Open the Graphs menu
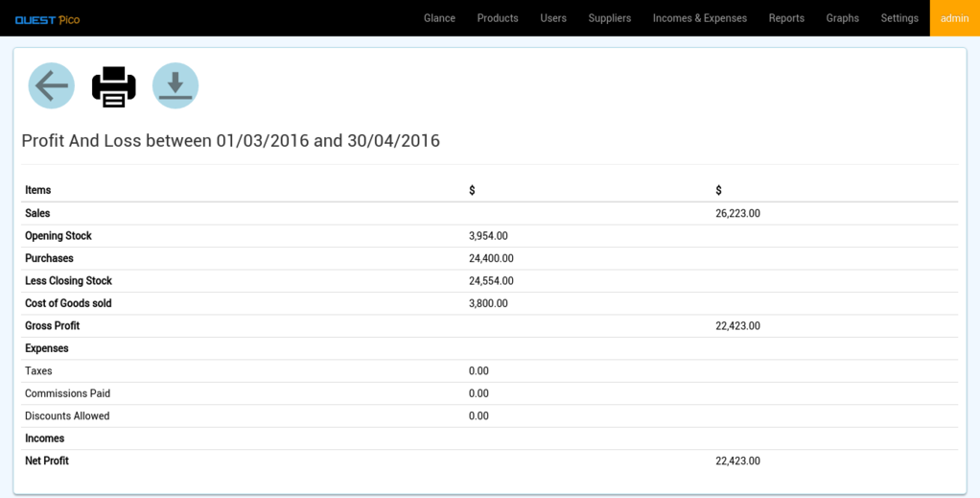 (x=843, y=18)
